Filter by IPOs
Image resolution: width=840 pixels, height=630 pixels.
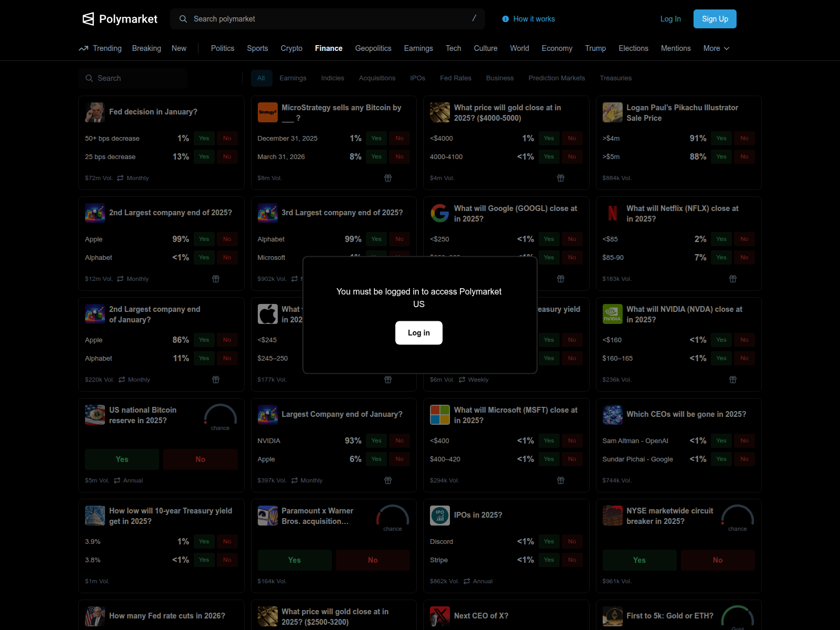[x=418, y=78]
